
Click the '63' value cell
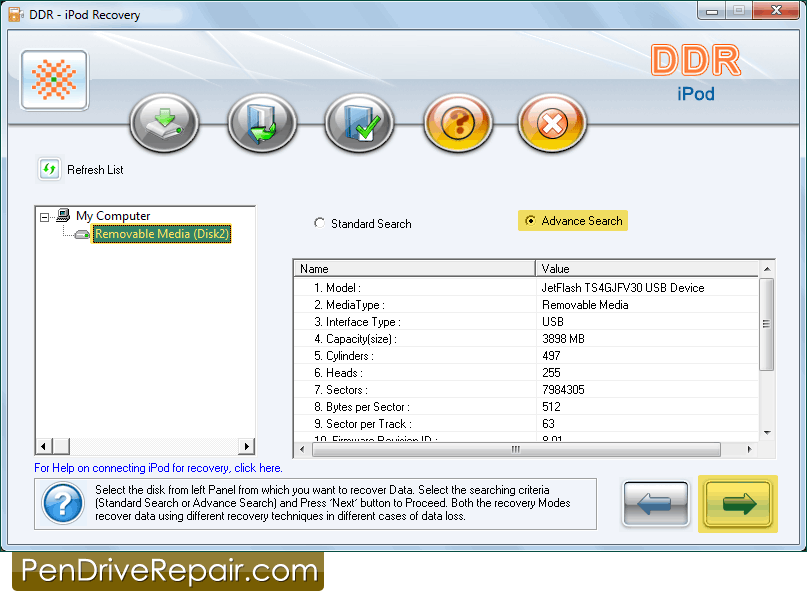click(549, 424)
